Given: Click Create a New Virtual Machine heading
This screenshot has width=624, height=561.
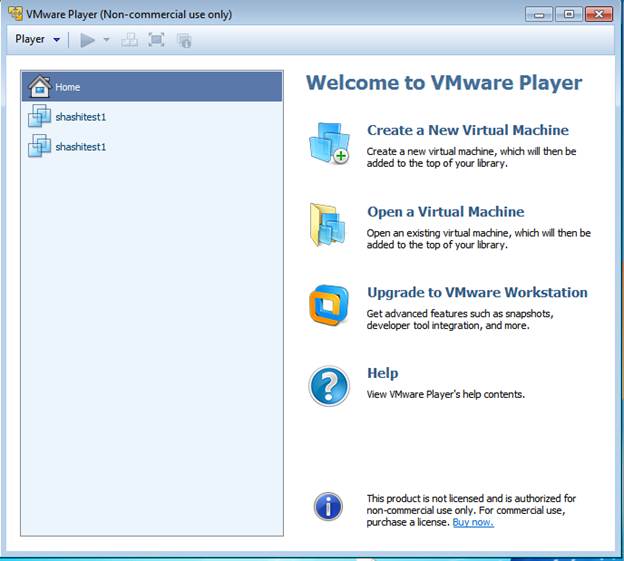Looking at the screenshot, I should [x=468, y=130].
